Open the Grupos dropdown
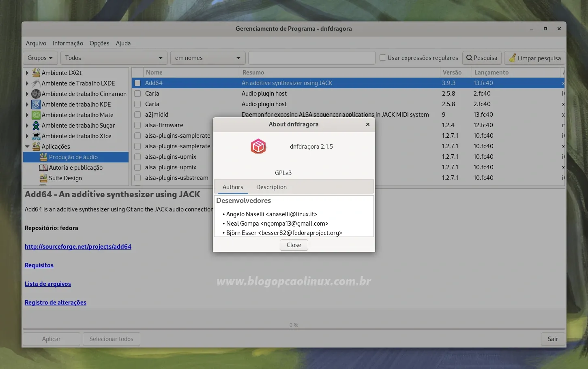 pyautogui.click(x=40, y=58)
